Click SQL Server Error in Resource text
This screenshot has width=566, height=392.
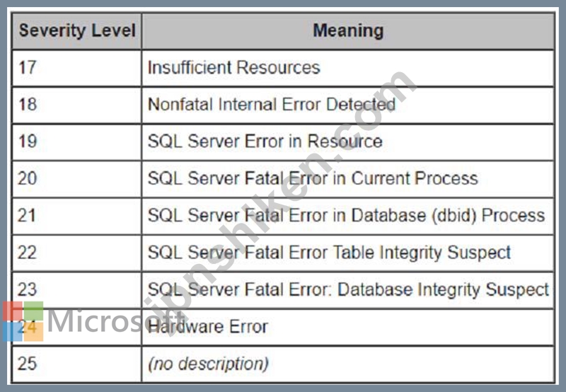[x=265, y=141]
